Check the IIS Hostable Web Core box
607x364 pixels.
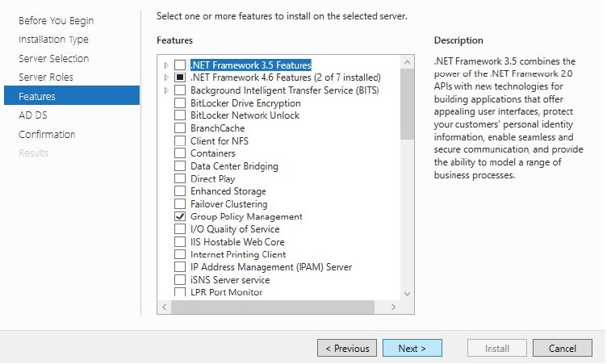point(180,242)
